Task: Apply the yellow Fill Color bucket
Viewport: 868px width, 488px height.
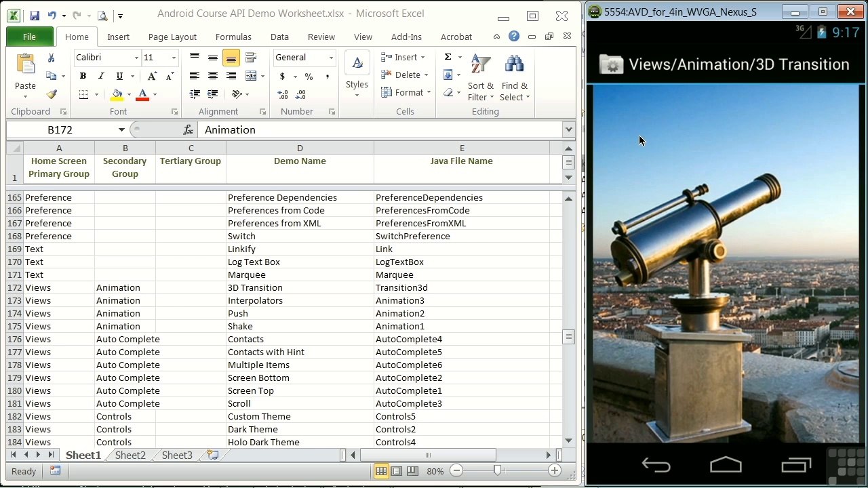Action: (x=117, y=94)
